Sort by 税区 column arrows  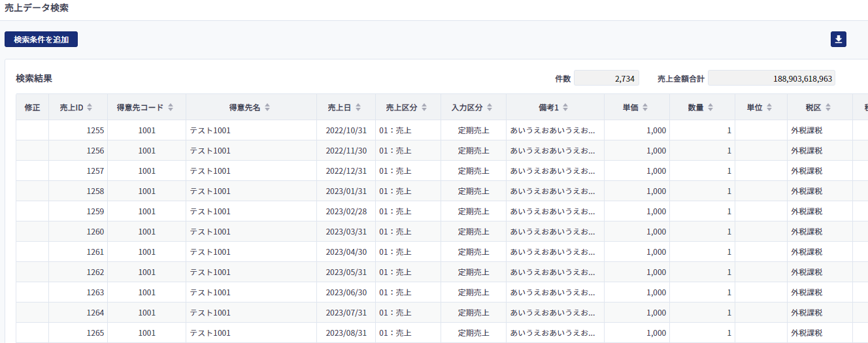point(828,107)
